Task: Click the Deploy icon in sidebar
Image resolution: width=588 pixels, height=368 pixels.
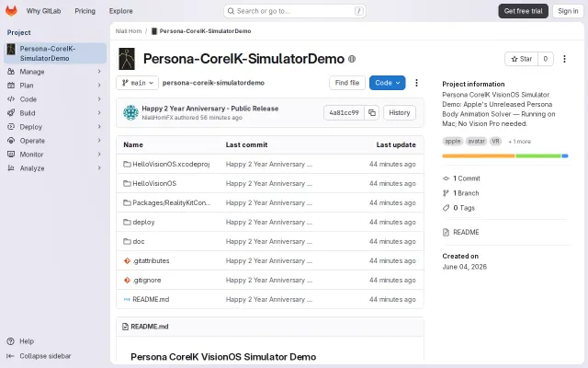Action: 11,127
